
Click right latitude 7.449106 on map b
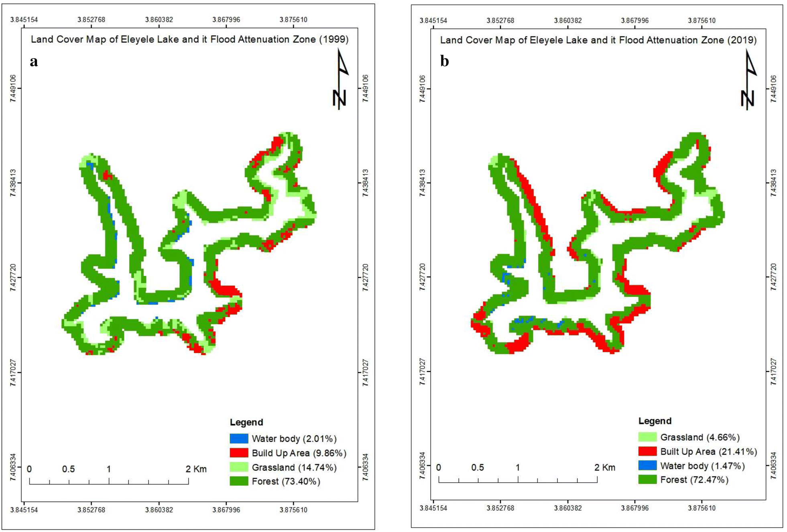coord(773,89)
